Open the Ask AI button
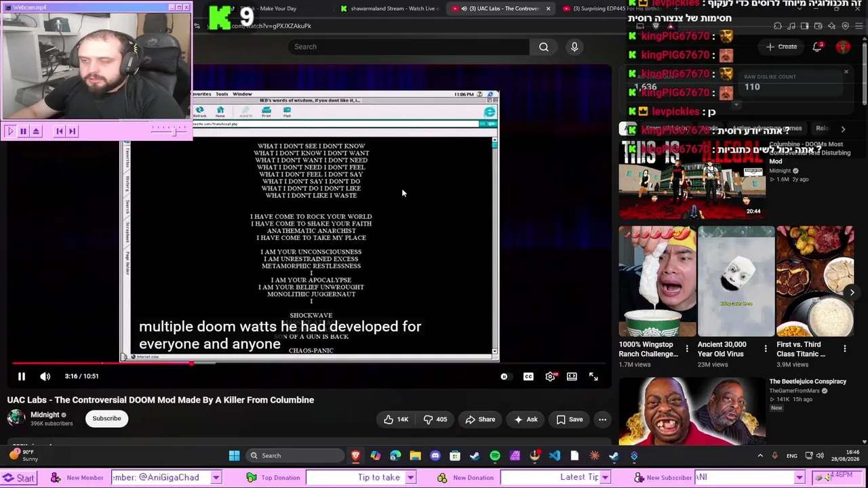This screenshot has width=868, height=488. click(526, 419)
